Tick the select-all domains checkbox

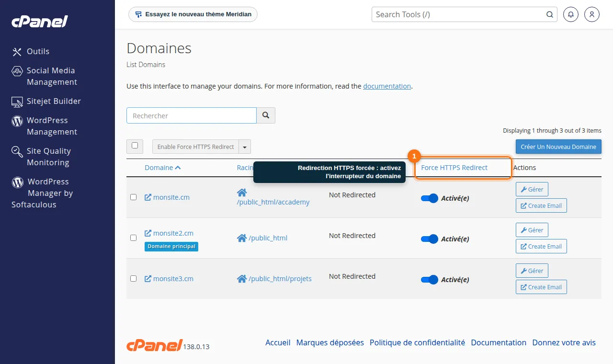pos(135,146)
